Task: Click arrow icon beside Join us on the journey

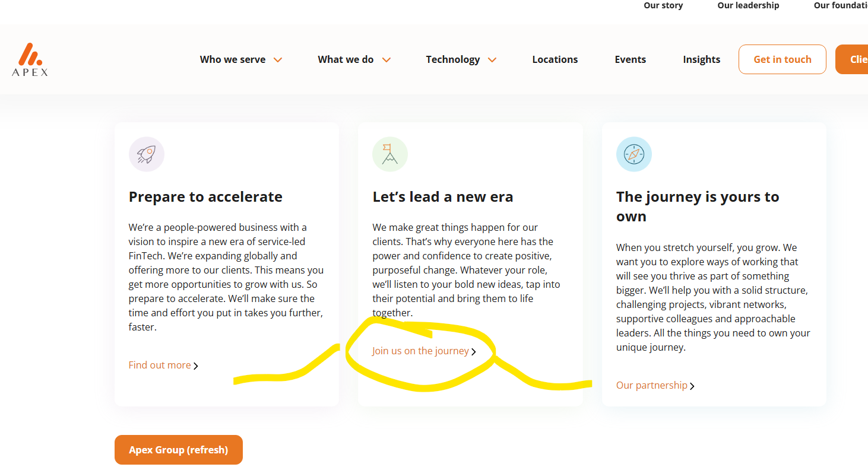Action: (474, 352)
